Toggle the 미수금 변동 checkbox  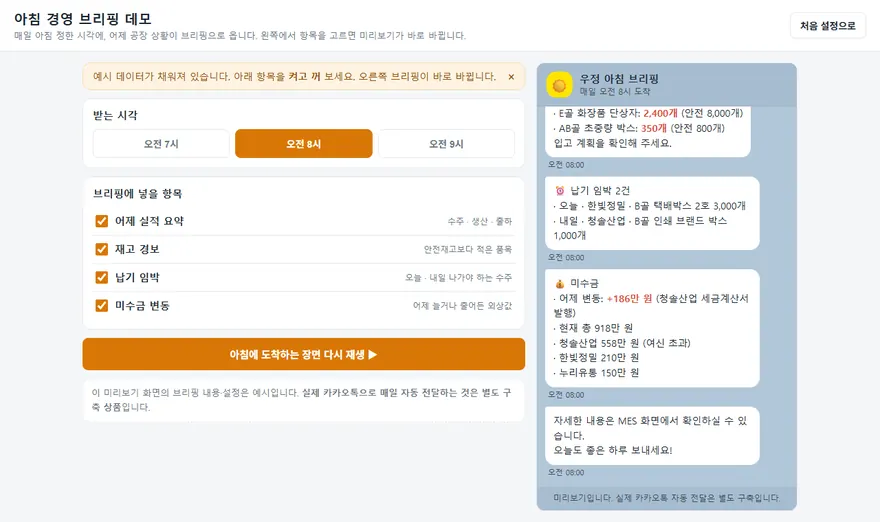coord(102,305)
